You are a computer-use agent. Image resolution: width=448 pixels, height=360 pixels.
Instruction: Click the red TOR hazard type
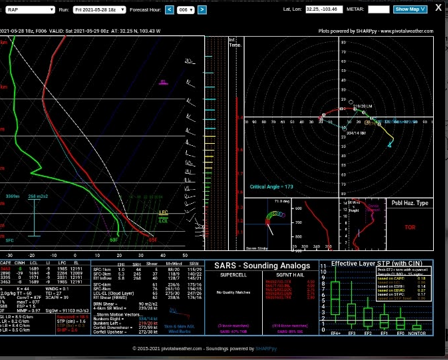pos(410,227)
